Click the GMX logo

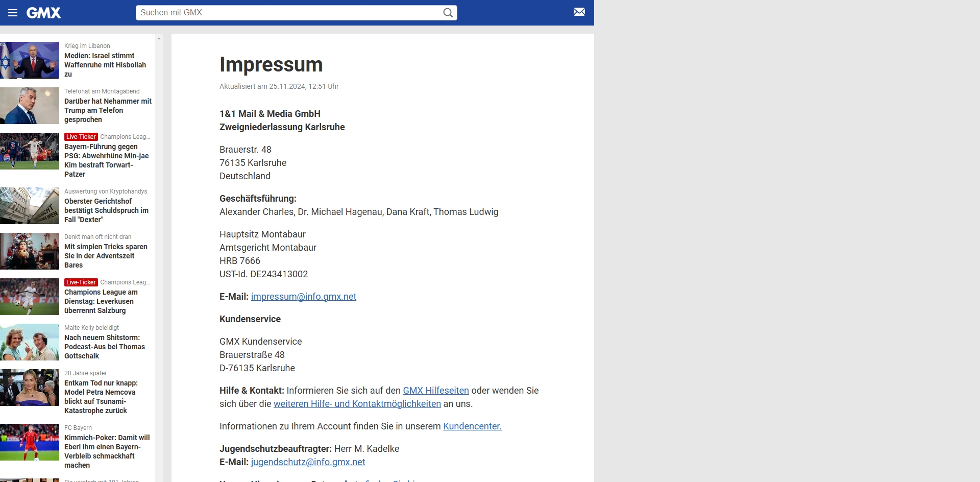coord(43,13)
